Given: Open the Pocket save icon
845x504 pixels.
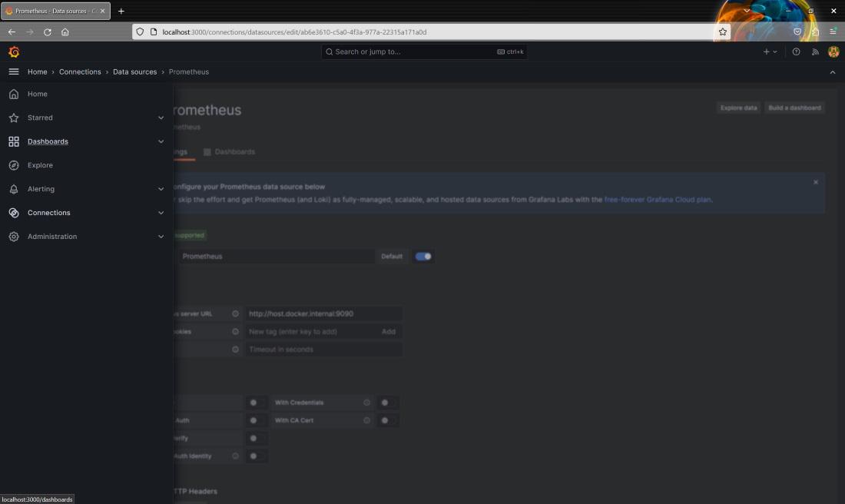Looking at the screenshot, I should 797,31.
